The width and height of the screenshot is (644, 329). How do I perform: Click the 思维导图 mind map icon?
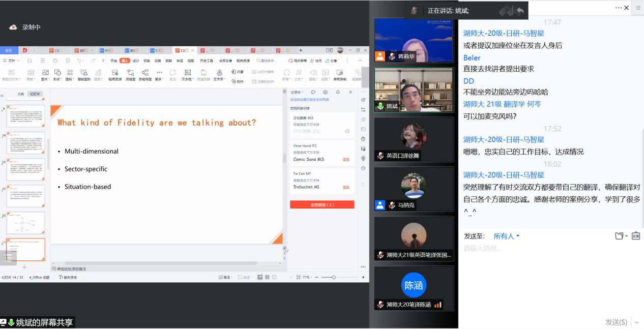pyautogui.click(x=145, y=73)
